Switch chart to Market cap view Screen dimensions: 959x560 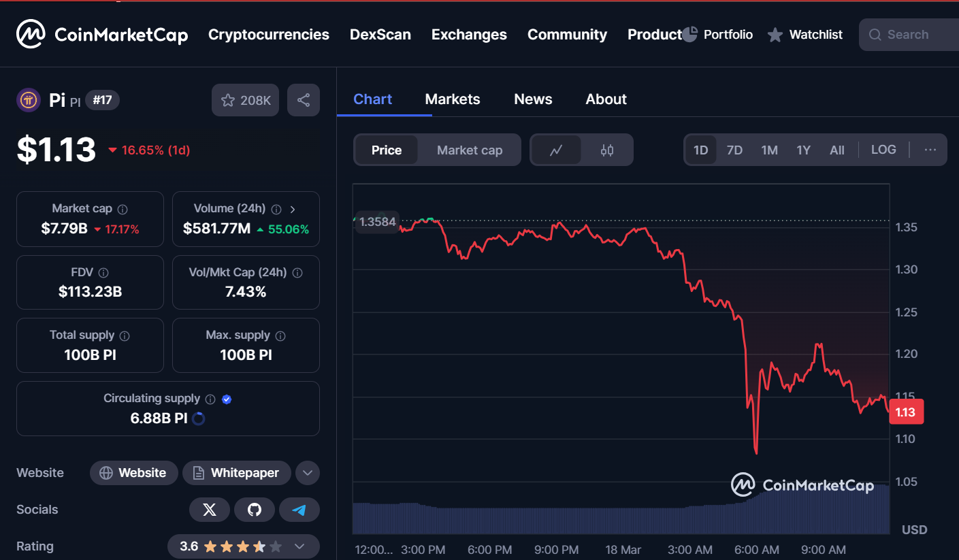[470, 150]
